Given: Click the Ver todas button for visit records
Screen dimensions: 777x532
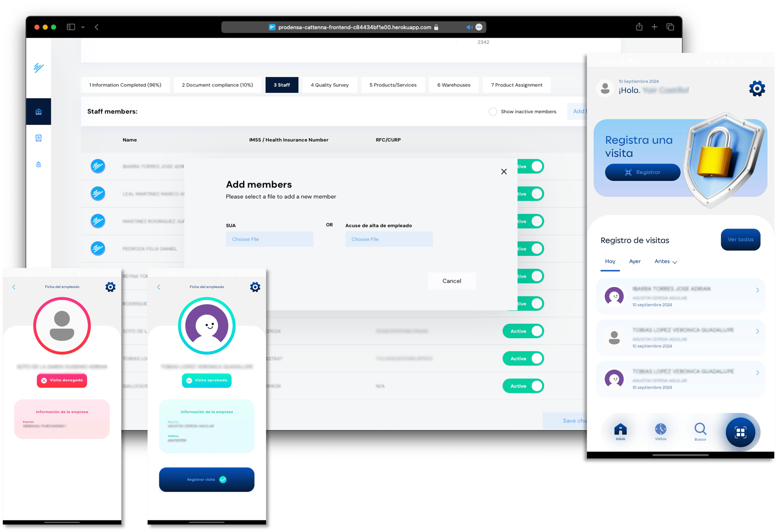Looking at the screenshot, I should coord(741,239).
